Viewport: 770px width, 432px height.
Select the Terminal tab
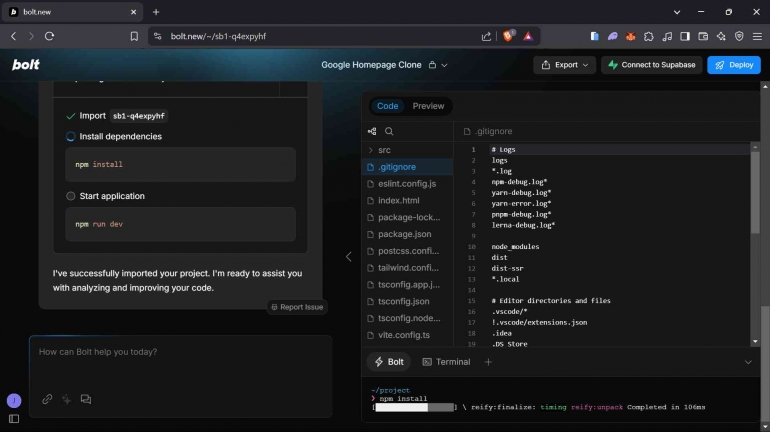(446, 362)
